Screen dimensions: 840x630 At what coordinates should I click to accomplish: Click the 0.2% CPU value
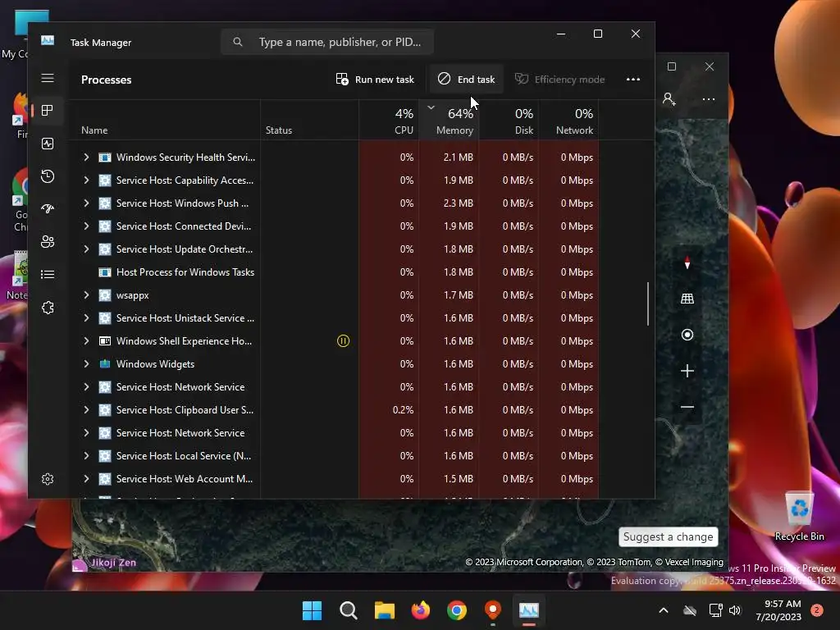pos(403,410)
